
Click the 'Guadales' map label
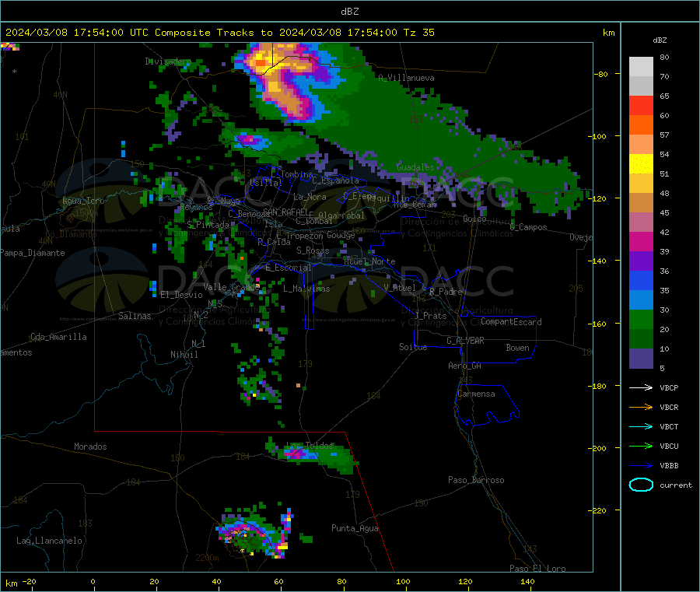tap(415, 167)
